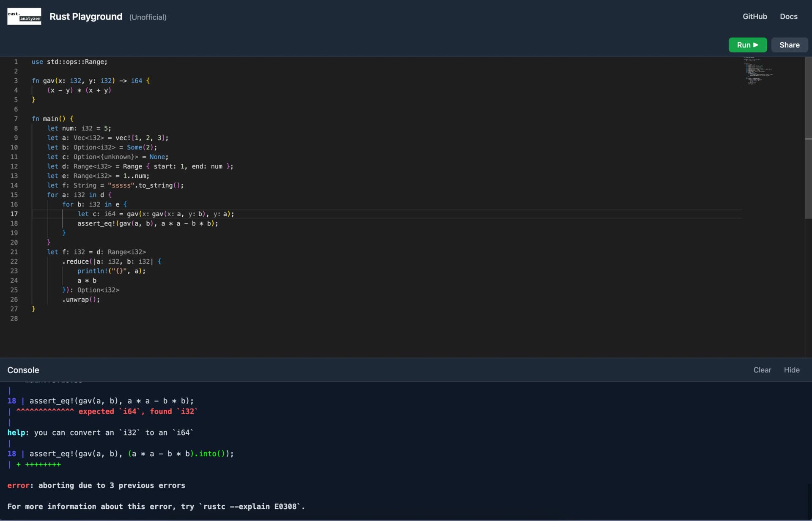Click the 'Range { start: 1, end: num }' line
The height and width of the screenshot is (521, 812).
coord(140,166)
